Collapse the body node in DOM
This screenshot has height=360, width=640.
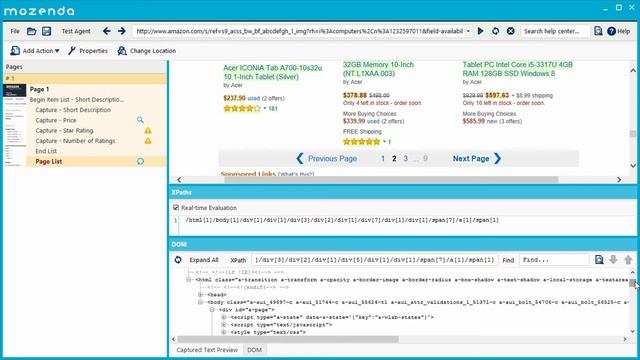coord(200,302)
